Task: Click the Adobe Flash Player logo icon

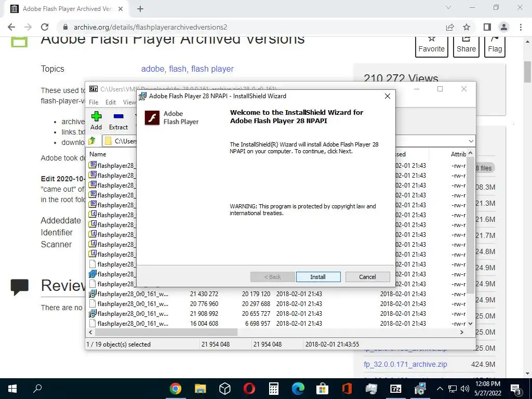Action: 152,118
